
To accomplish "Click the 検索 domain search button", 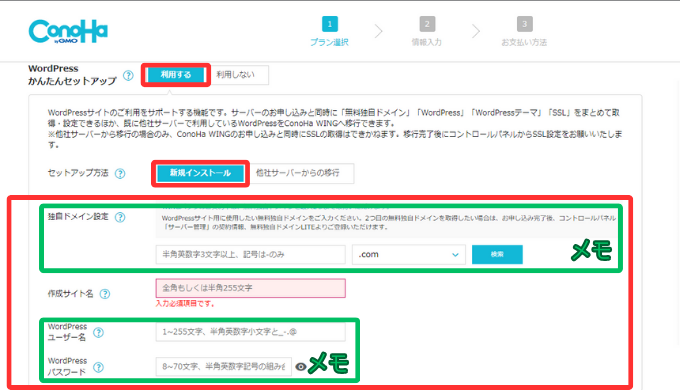I will (x=497, y=255).
